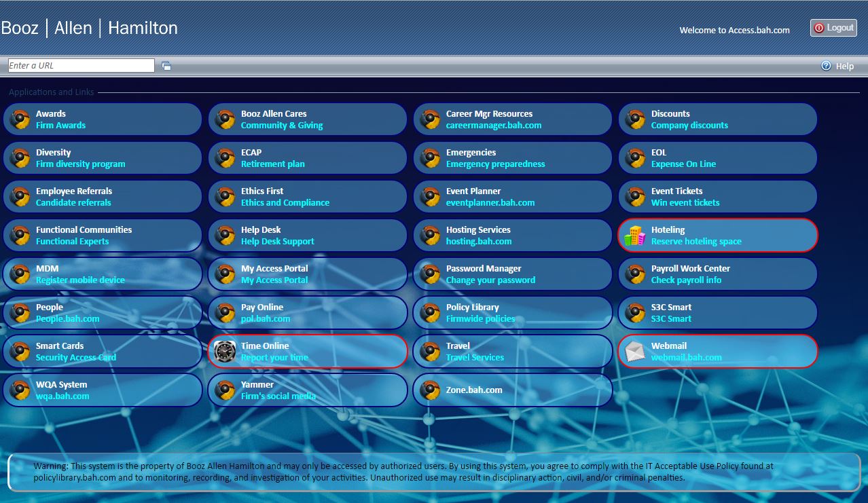Click the Time Online clock icon
The width and height of the screenshot is (868, 503).
(x=224, y=352)
